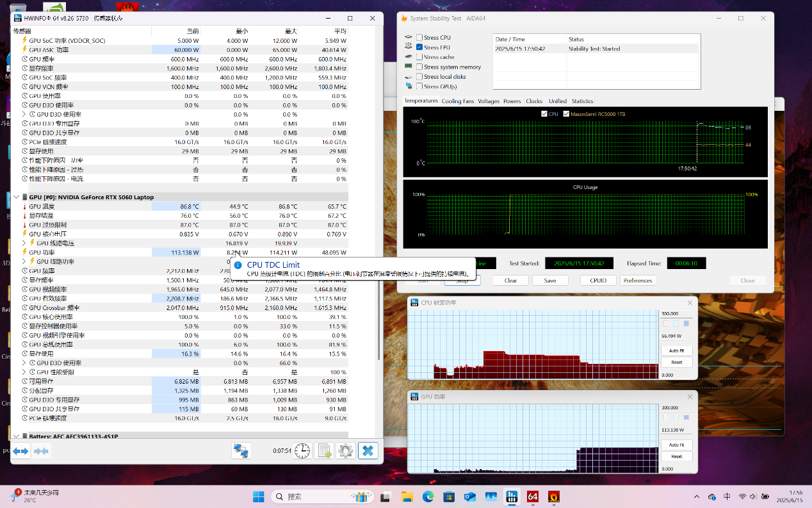Collapse the GPU [#0] NVIDIA GeForce RTX 5060 section

[17, 197]
